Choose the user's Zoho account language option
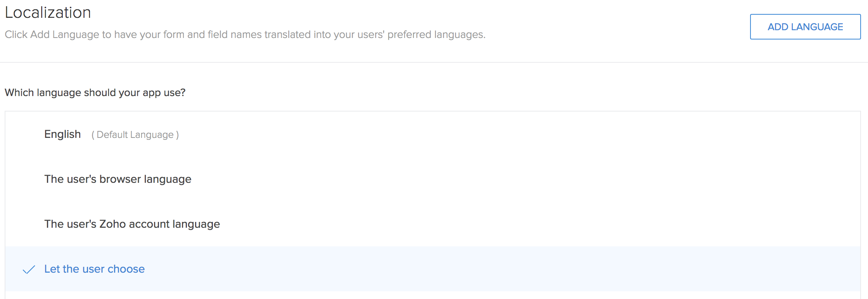The width and height of the screenshot is (868, 299). pos(132,224)
